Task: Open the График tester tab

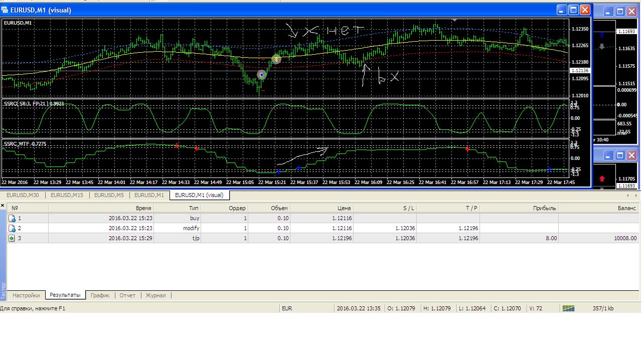Action: [100, 295]
